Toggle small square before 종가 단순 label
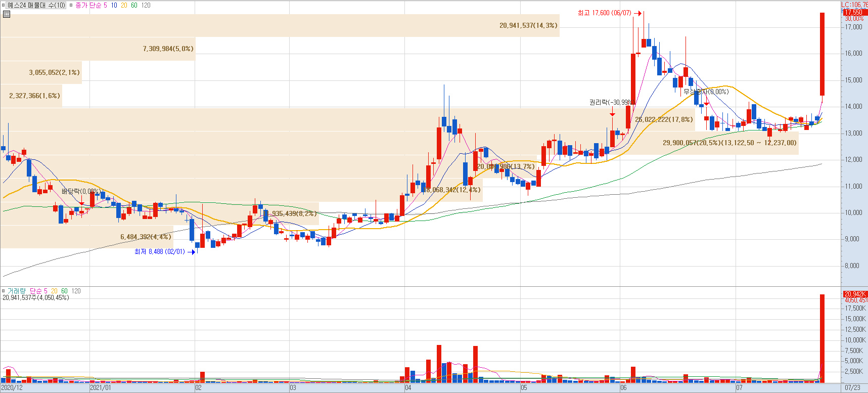Viewport: 868px width, 393px height. 71,5
